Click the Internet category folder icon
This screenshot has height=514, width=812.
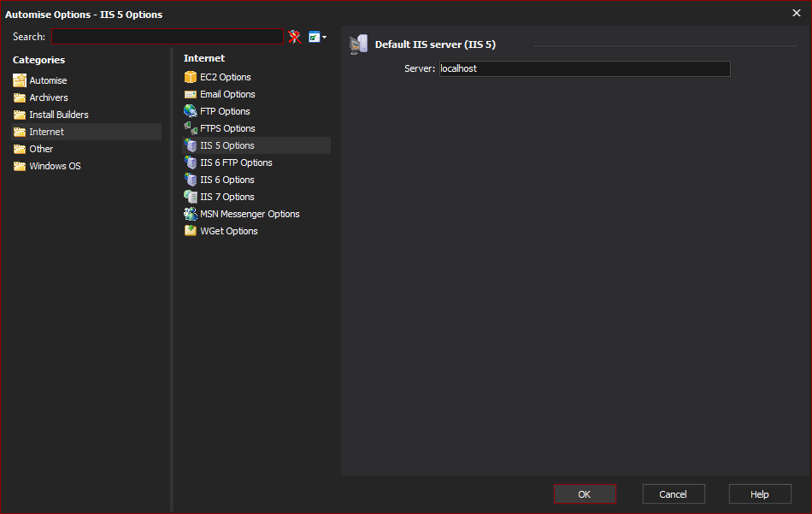[x=20, y=132]
